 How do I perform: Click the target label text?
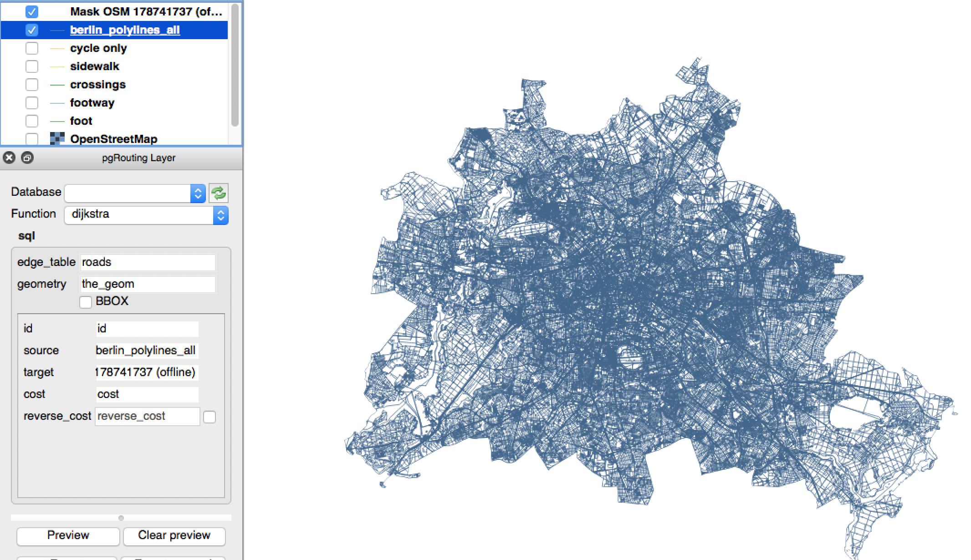(38, 372)
